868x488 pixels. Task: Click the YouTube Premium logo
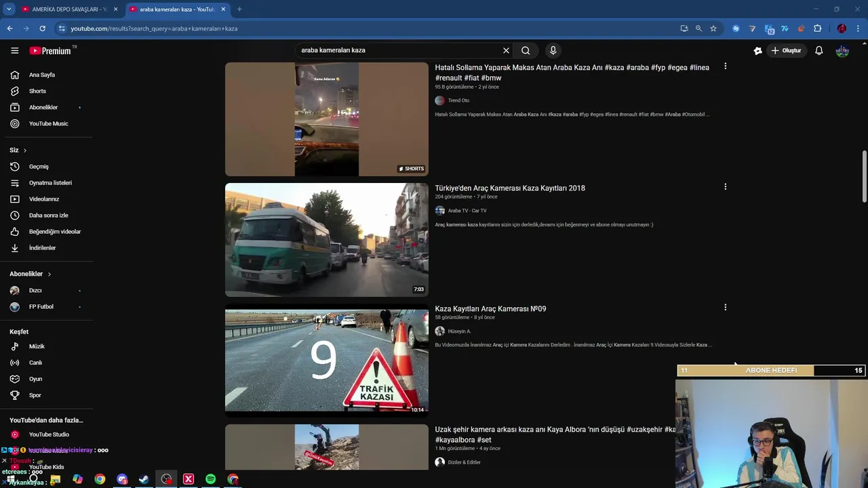pyautogui.click(x=50, y=50)
